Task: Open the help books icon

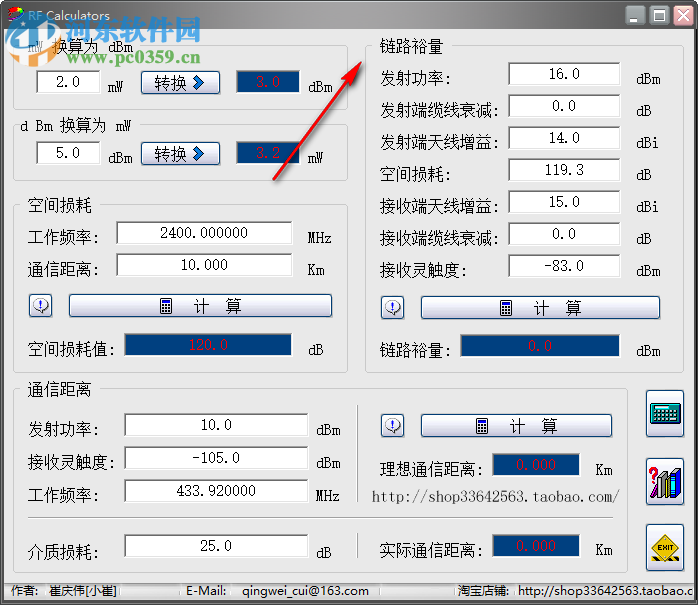Action: 665,481
